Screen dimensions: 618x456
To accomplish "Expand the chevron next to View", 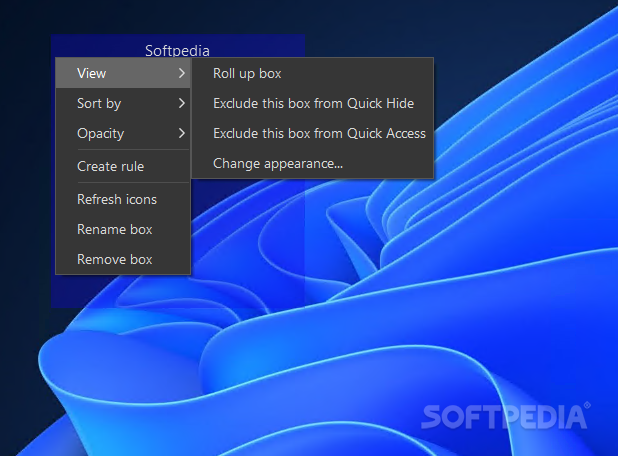I will (181, 73).
